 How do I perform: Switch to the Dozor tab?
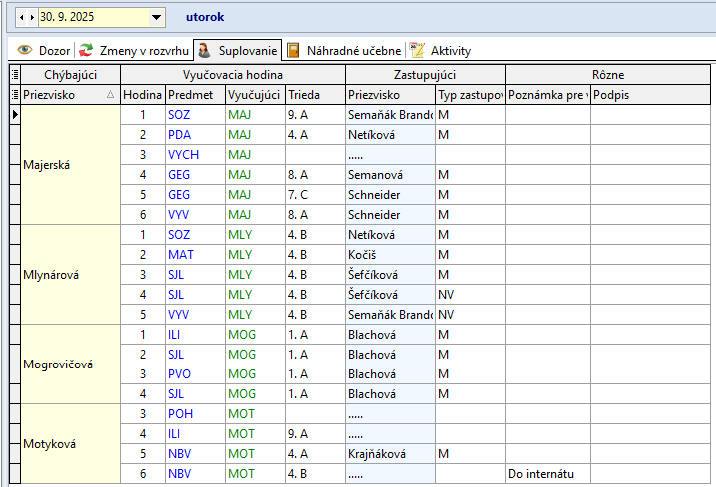[54, 50]
